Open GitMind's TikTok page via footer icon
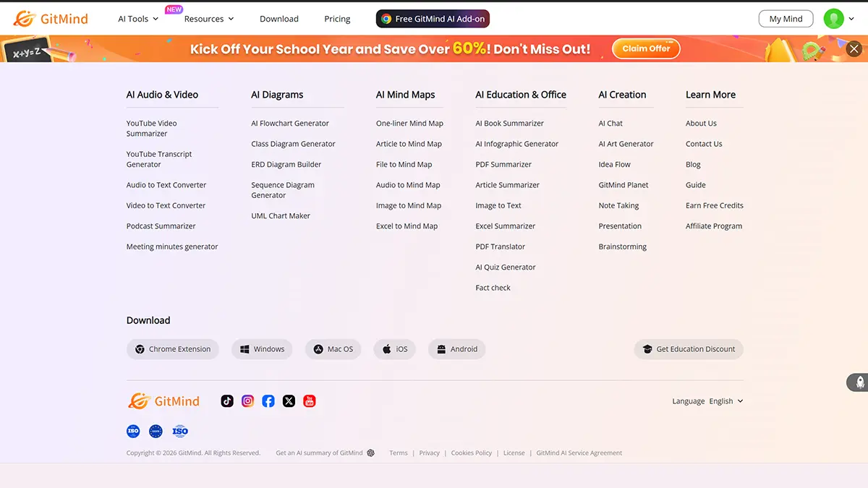Image resolution: width=868 pixels, height=488 pixels. [226, 401]
